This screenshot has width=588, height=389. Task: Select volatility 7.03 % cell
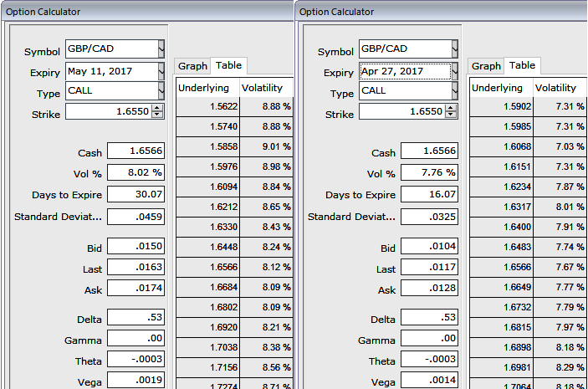pos(560,146)
